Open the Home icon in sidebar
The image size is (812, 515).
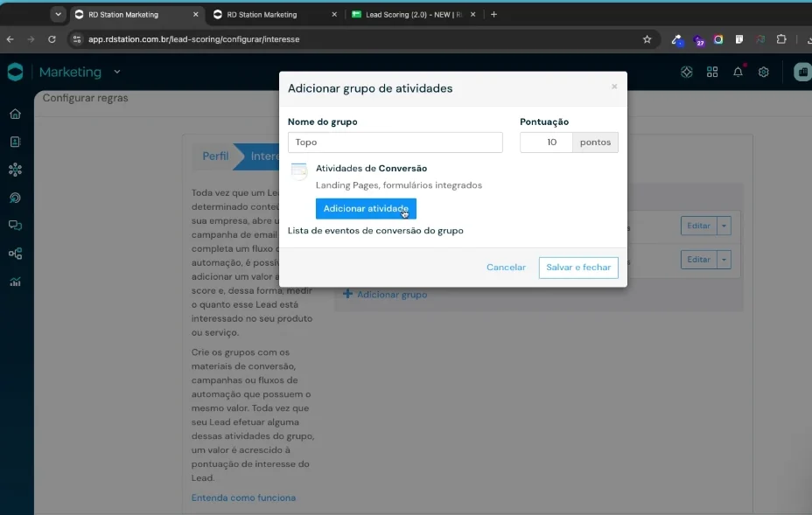[x=15, y=114]
